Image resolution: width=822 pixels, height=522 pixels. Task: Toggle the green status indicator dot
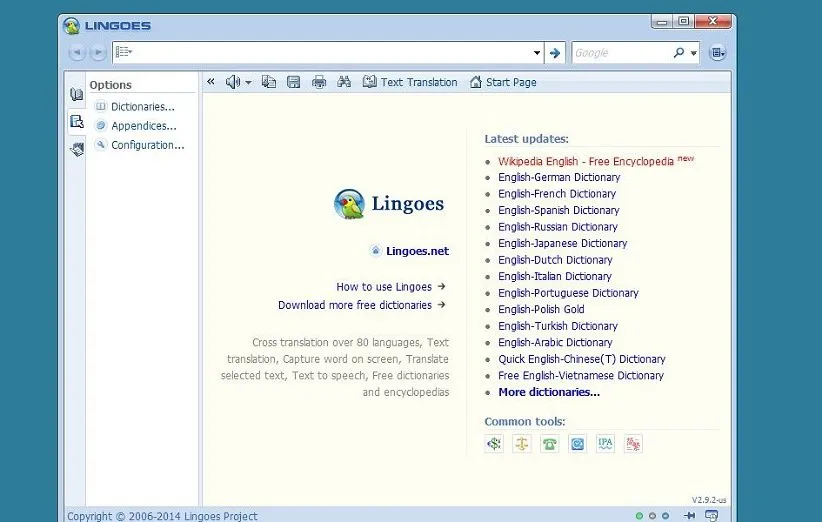[639, 516]
